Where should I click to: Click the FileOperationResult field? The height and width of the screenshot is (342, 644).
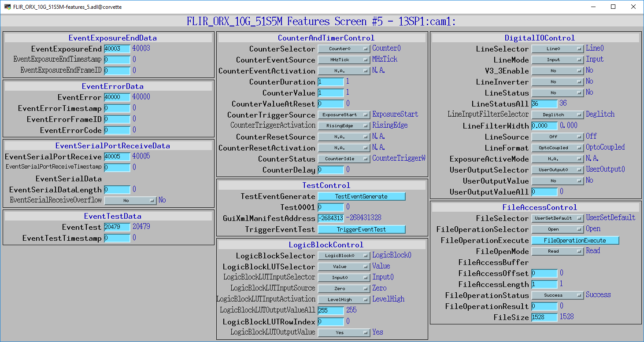(x=544, y=306)
